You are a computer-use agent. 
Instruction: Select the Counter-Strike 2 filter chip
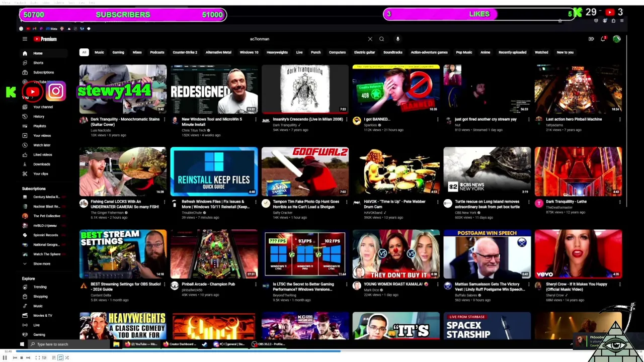pyautogui.click(x=185, y=52)
